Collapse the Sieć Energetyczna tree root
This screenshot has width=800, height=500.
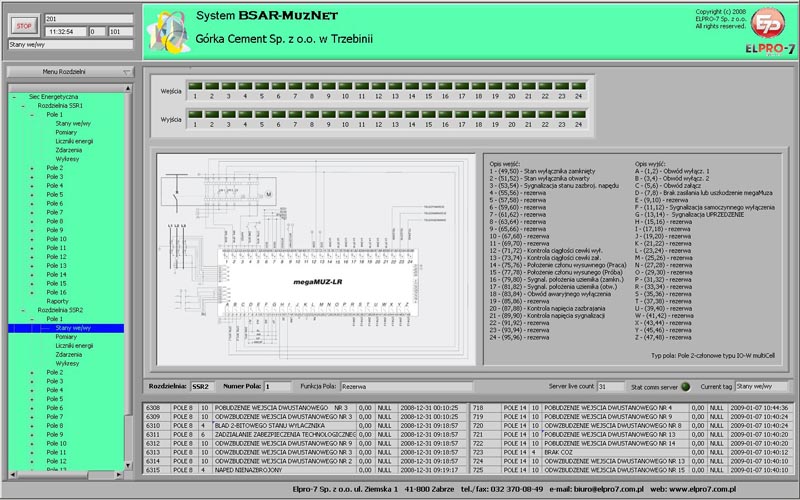pyautogui.click(x=14, y=96)
